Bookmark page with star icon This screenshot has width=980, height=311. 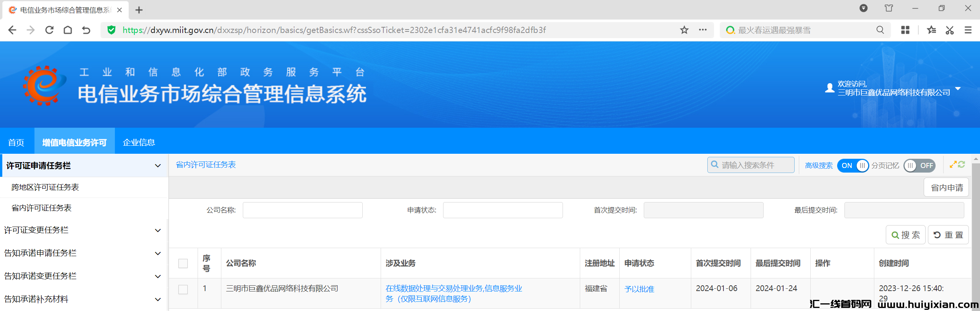pos(684,30)
